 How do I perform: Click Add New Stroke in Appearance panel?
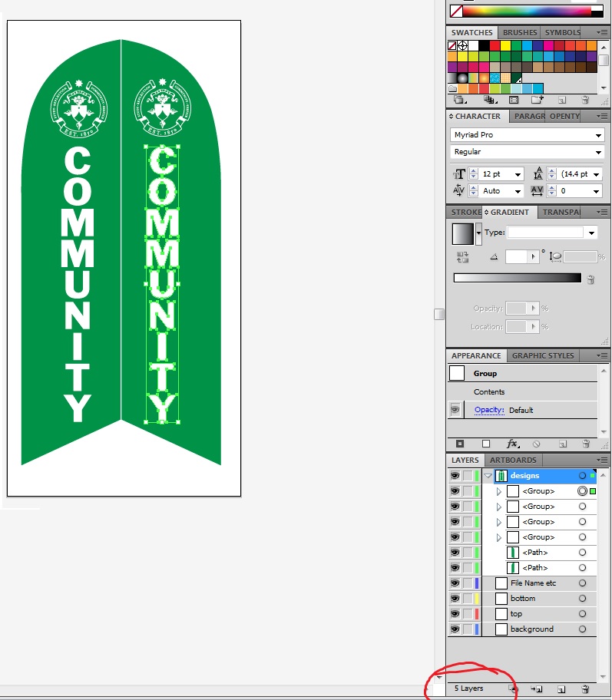[460, 444]
